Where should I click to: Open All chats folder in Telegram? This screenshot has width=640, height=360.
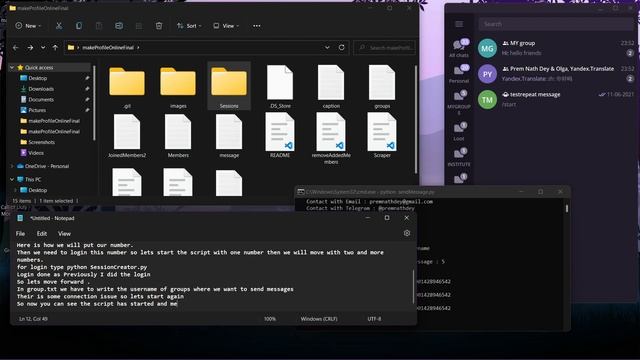pyautogui.click(x=459, y=48)
